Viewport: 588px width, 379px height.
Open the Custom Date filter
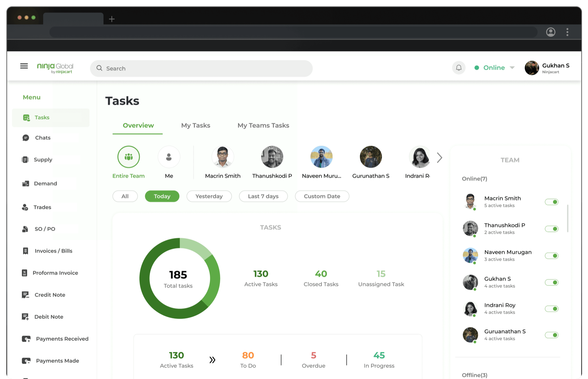[322, 196]
